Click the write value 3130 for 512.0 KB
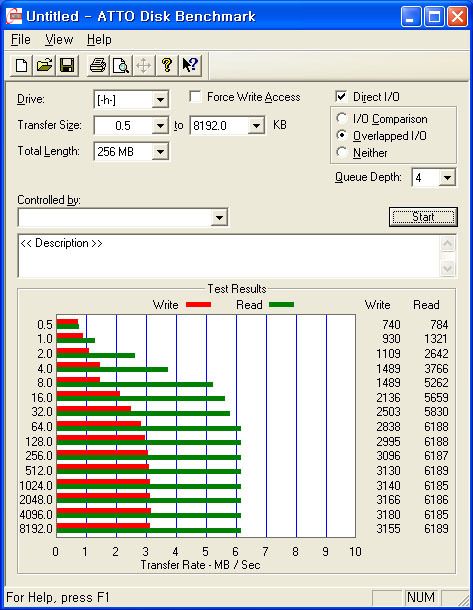The height and width of the screenshot is (610, 473). click(388, 471)
